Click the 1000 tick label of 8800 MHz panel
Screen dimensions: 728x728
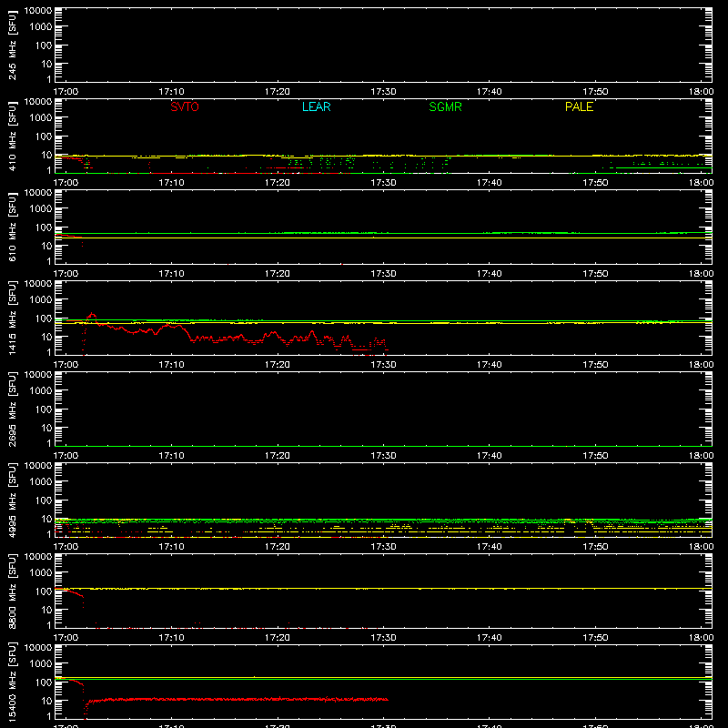41,573
